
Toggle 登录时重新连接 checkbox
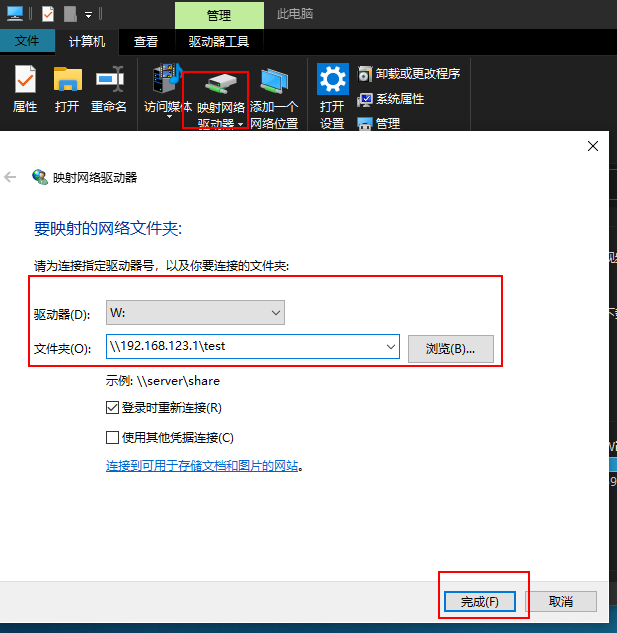[113, 408]
